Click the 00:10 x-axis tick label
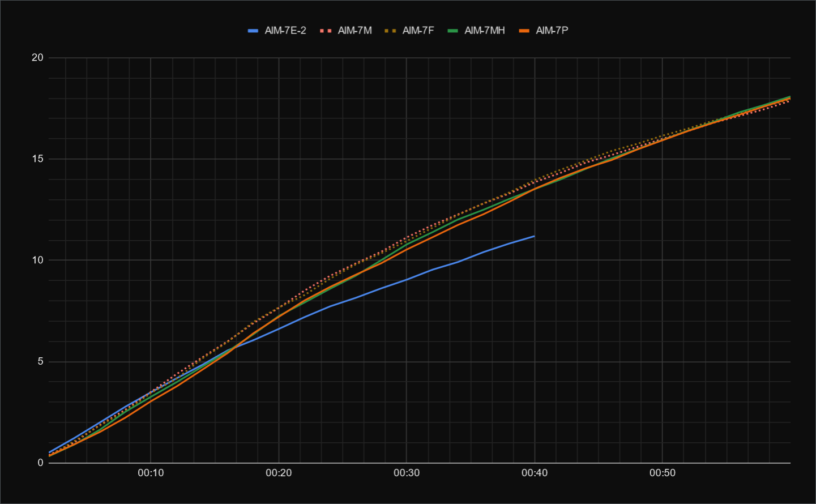 click(x=151, y=473)
